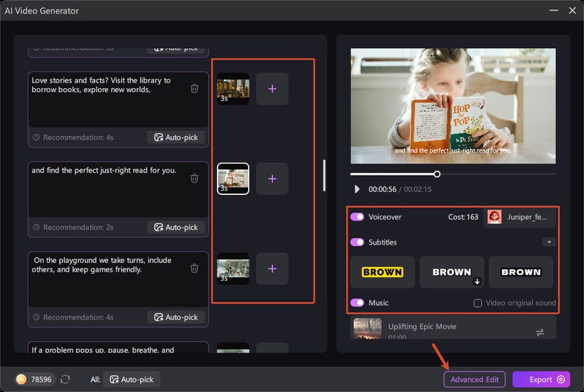Choose the yellow-highlighted BROWN subtitle style
The image size is (584, 392).
click(383, 272)
